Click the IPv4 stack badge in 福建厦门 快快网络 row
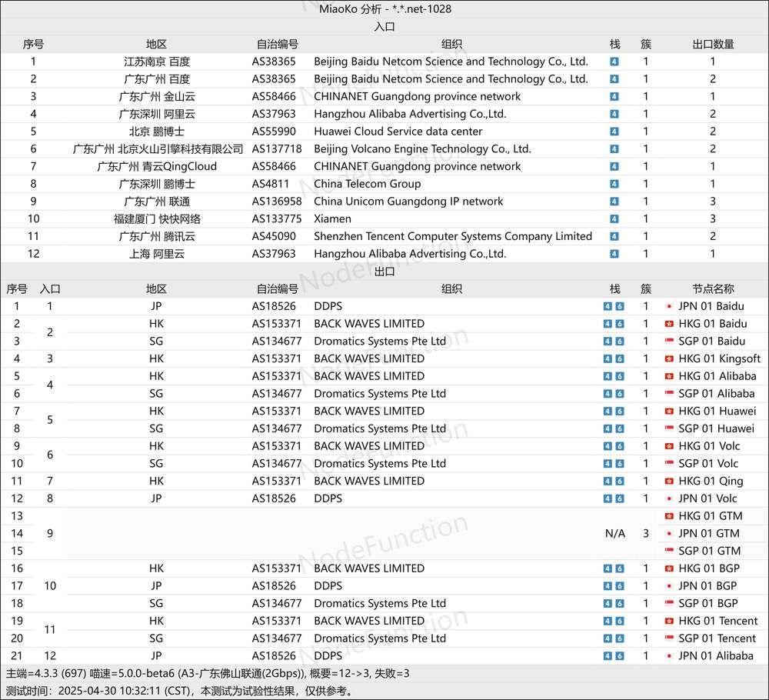The height and width of the screenshot is (700, 769). click(614, 218)
